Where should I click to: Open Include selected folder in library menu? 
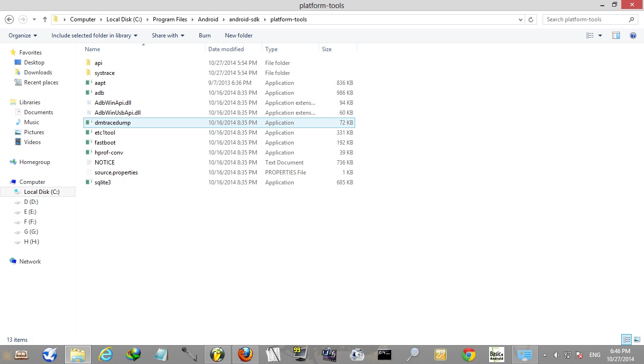coord(94,36)
